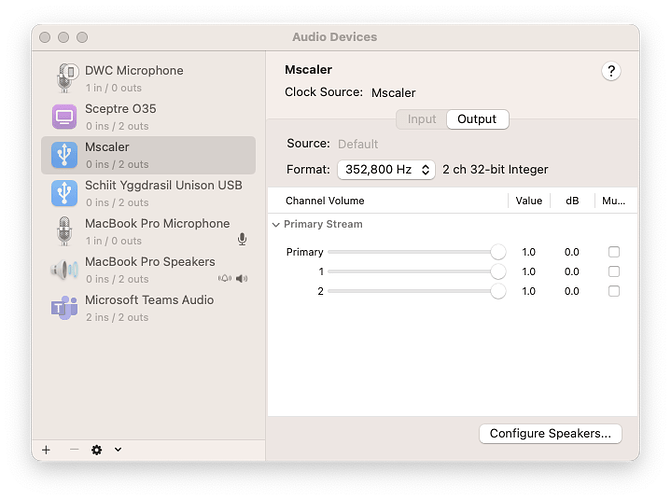This screenshot has width=670, height=500.
Task: Mute channel 1 using its checkbox
Action: (x=614, y=272)
